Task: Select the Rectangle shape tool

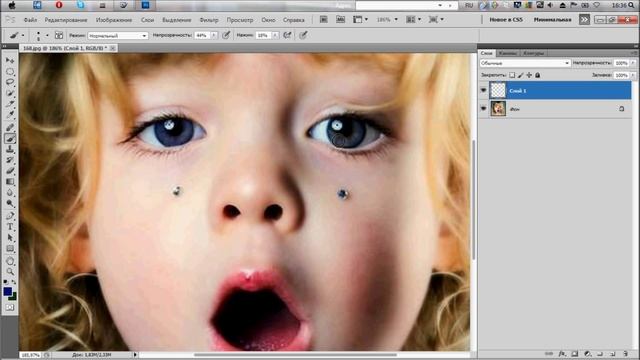Action: 10,249
